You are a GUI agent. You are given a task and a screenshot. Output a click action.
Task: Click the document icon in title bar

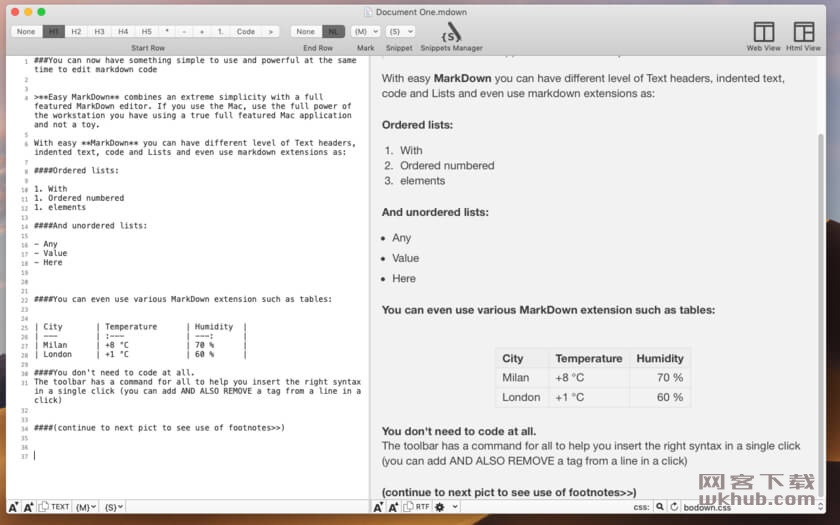(x=368, y=12)
